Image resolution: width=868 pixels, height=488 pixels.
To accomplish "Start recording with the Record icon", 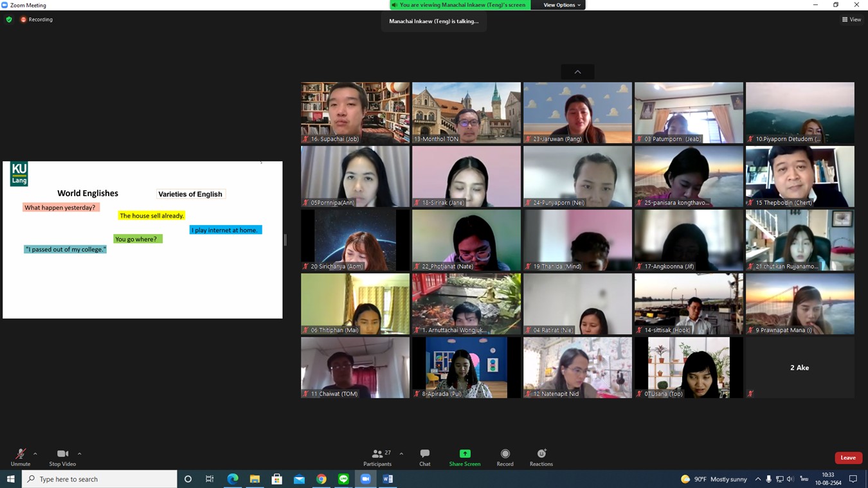I will click(505, 457).
